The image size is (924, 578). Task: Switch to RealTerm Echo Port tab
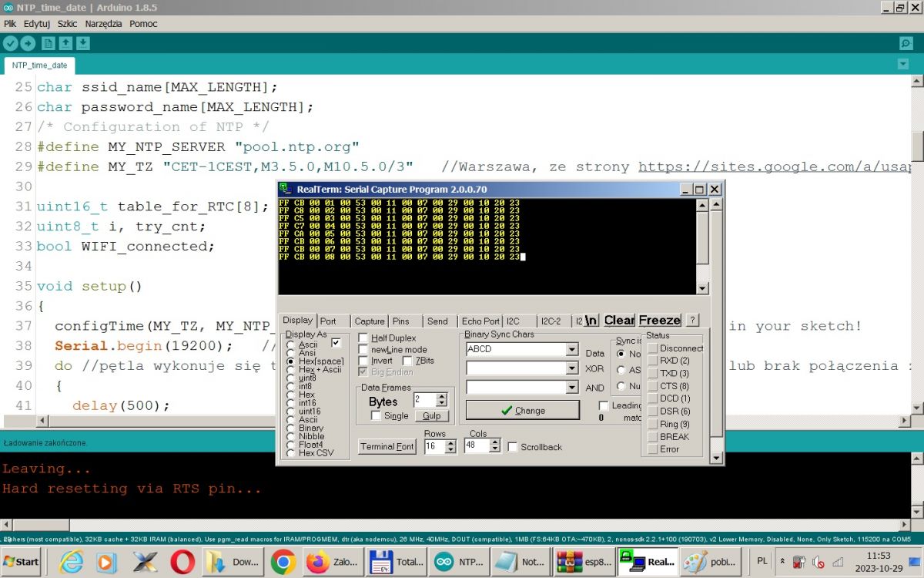[x=480, y=321]
